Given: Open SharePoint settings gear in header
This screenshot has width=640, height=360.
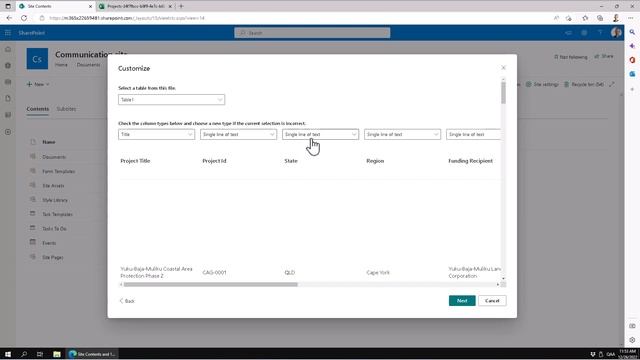Looking at the screenshot, I should click(584, 33).
